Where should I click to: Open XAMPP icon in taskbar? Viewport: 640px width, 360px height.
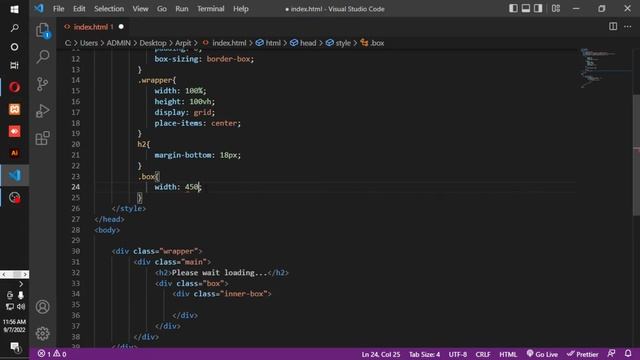pyautogui.click(x=14, y=109)
